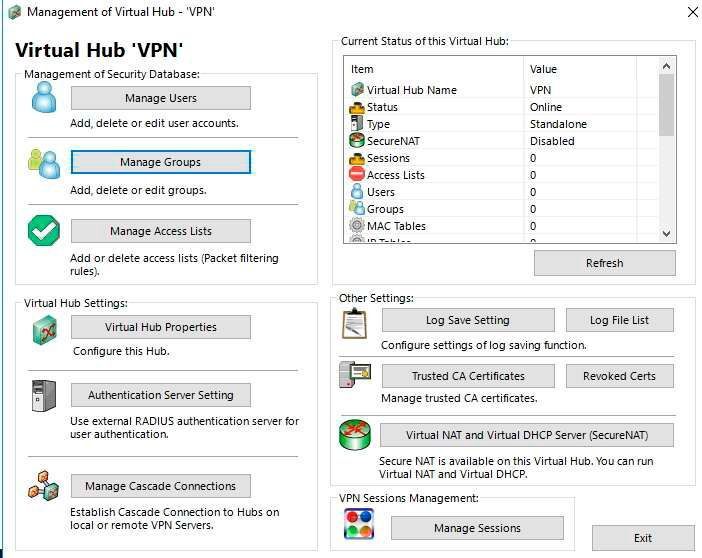Refresh the hub status list

[x=604, y=263]
